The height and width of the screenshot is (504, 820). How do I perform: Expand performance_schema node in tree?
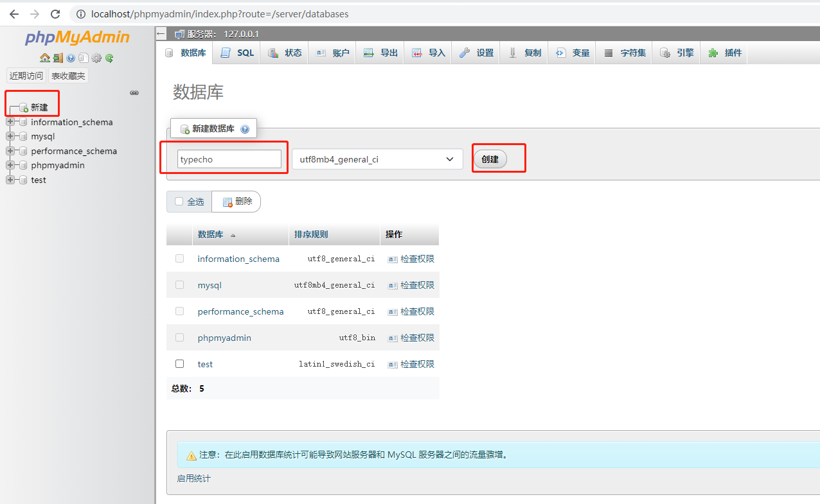10,151
